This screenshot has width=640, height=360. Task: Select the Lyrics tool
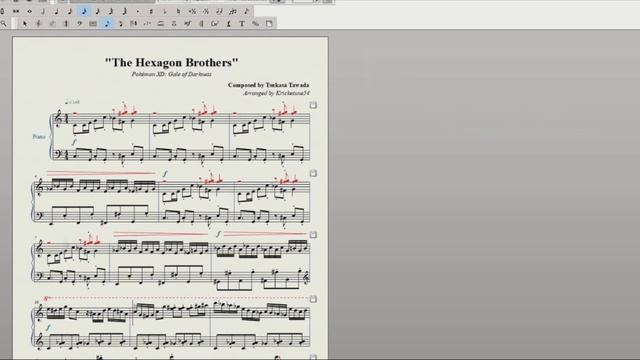point(229,24)
